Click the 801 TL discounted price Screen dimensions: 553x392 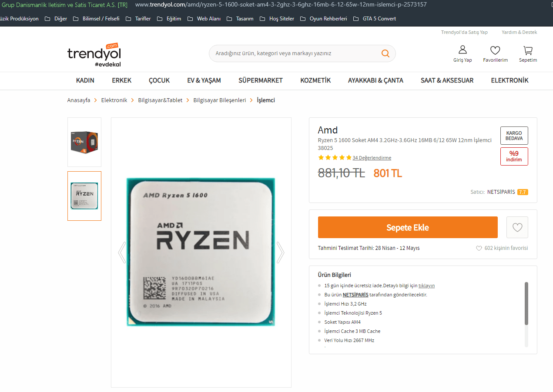click(388, 173)
